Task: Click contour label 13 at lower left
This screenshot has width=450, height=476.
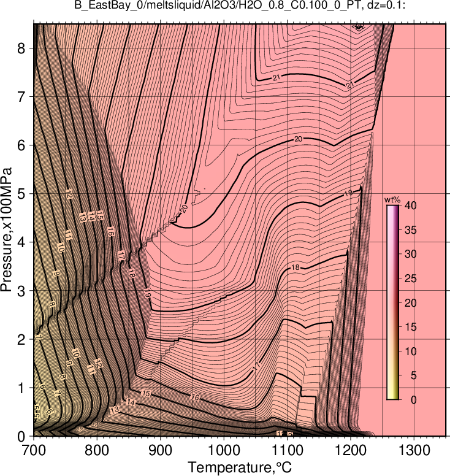Action: (115, 410)
